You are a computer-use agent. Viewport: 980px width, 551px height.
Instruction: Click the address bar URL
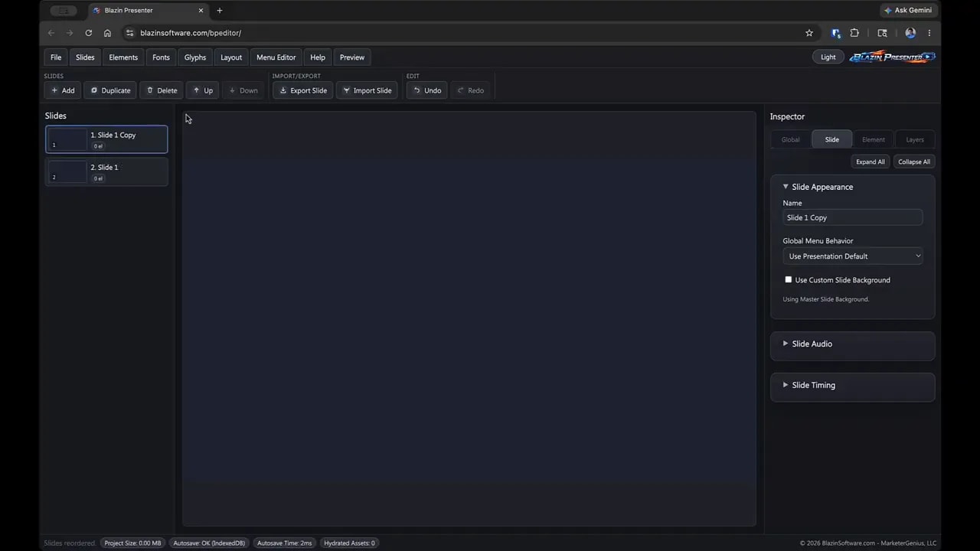[x=191, y=33]
